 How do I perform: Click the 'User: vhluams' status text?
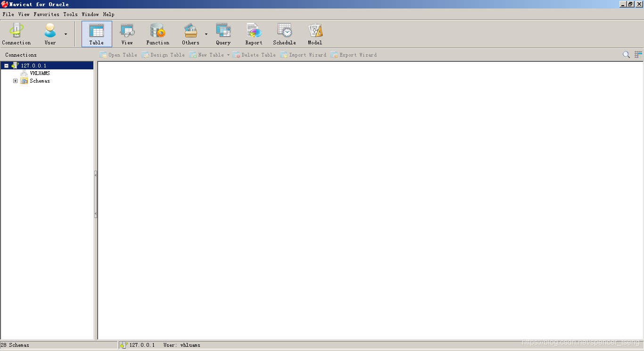(182, 345)
